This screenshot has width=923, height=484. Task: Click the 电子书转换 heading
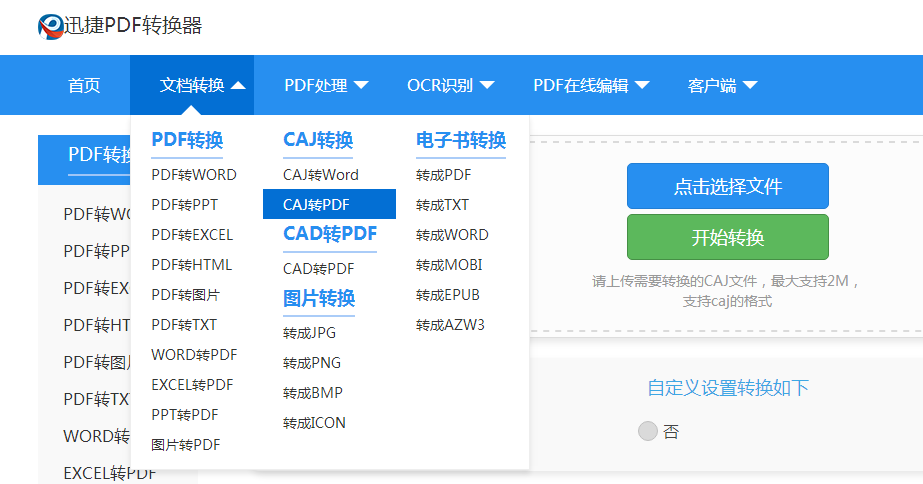click(x=461, y=141)
